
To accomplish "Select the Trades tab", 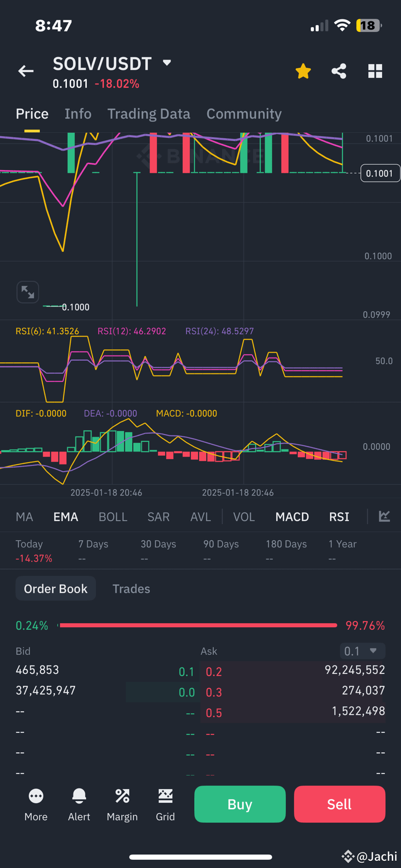I will tap(131, 589).
